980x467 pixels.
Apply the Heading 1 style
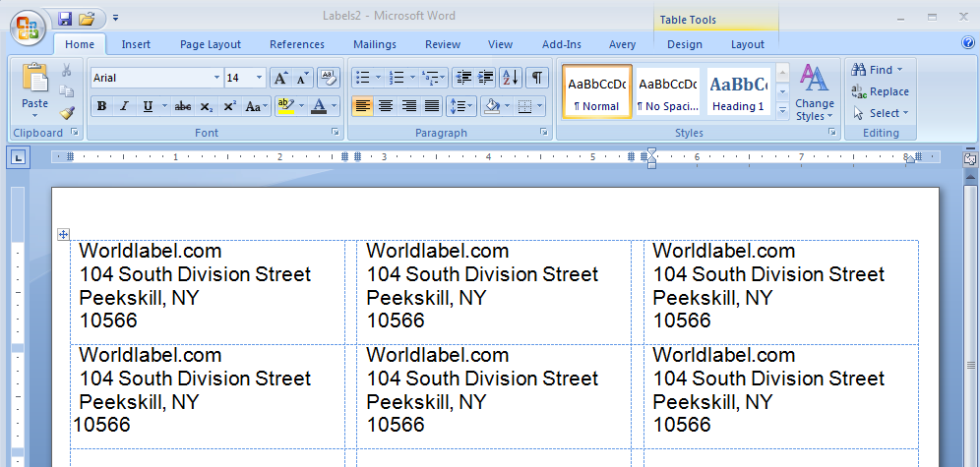click(x=738, y=91)
